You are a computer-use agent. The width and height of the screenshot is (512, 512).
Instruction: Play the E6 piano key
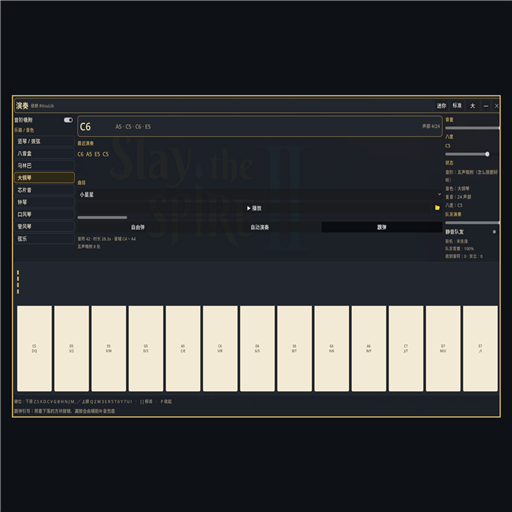coord(294,348)
